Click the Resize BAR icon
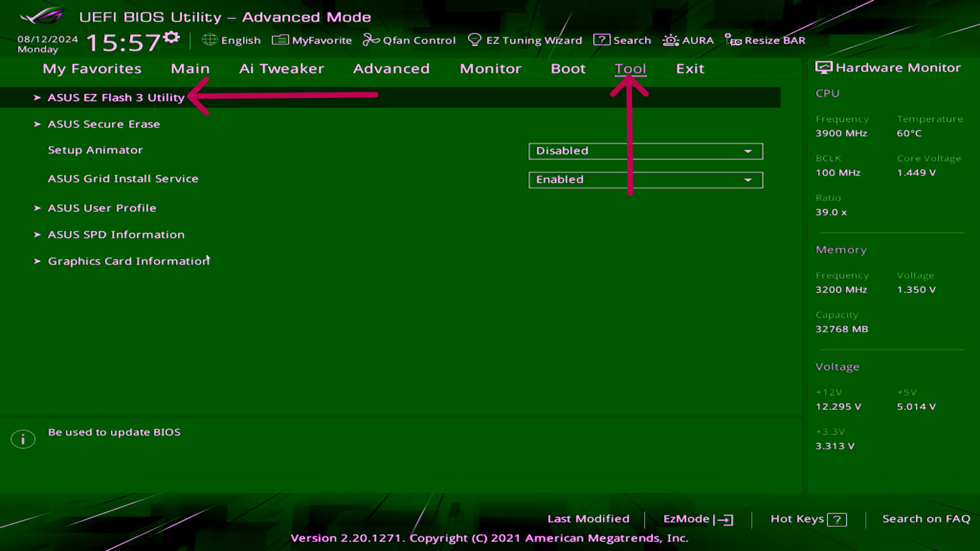This screenshot has width=980, height=551. [x=733, y=40]
